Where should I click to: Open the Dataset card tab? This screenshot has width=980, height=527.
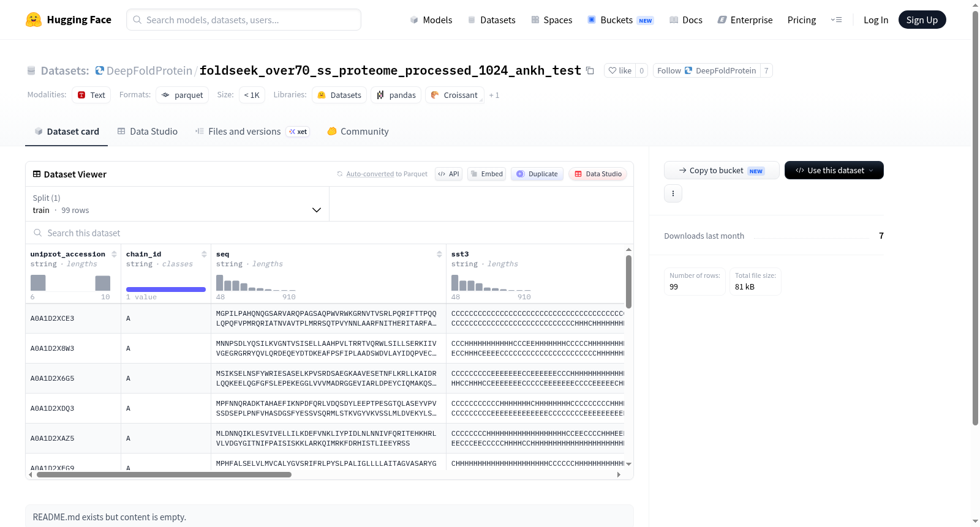tap(66, 132)
